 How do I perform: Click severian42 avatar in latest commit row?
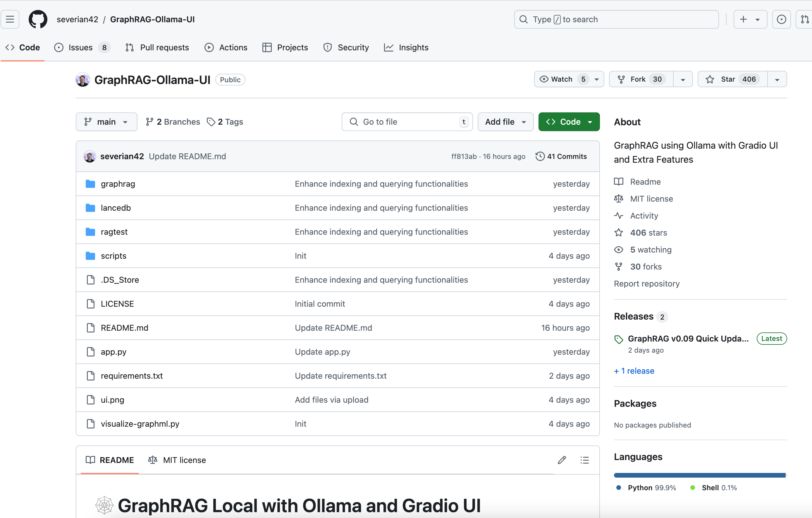click(90, 157)
